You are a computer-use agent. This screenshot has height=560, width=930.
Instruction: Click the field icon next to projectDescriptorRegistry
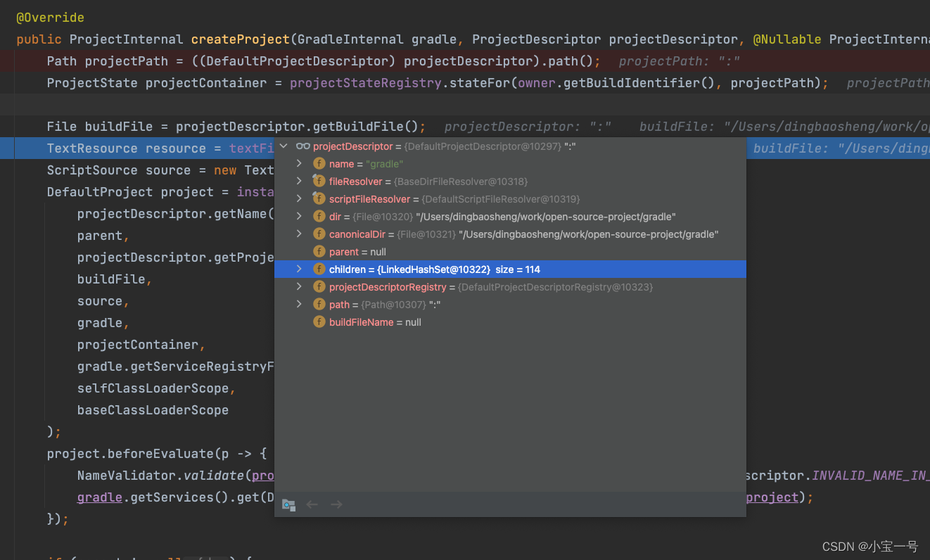[x=319, y=287]
